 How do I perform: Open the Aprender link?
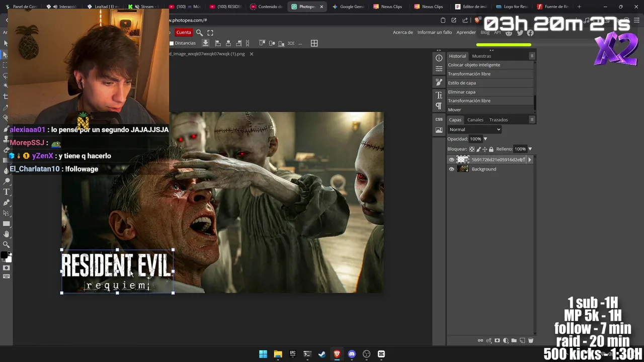[466, 33]
